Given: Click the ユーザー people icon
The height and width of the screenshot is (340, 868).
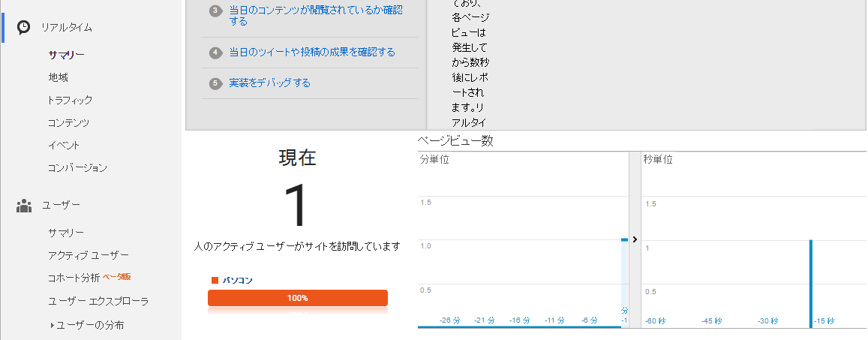Looking at the screenshot, I should point(24,206).
